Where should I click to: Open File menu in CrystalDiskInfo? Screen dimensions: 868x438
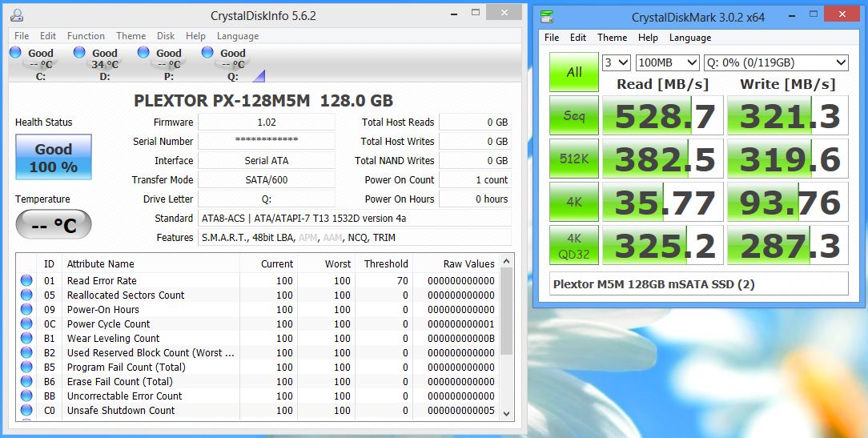(x=22, y=36)
